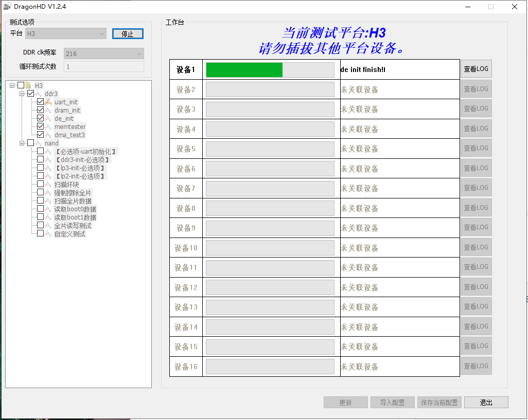Image resolution: width=528 pixels, height=420 pixels.
Task: Click the 循环测试次数 input field
Action: click(103, 66)
